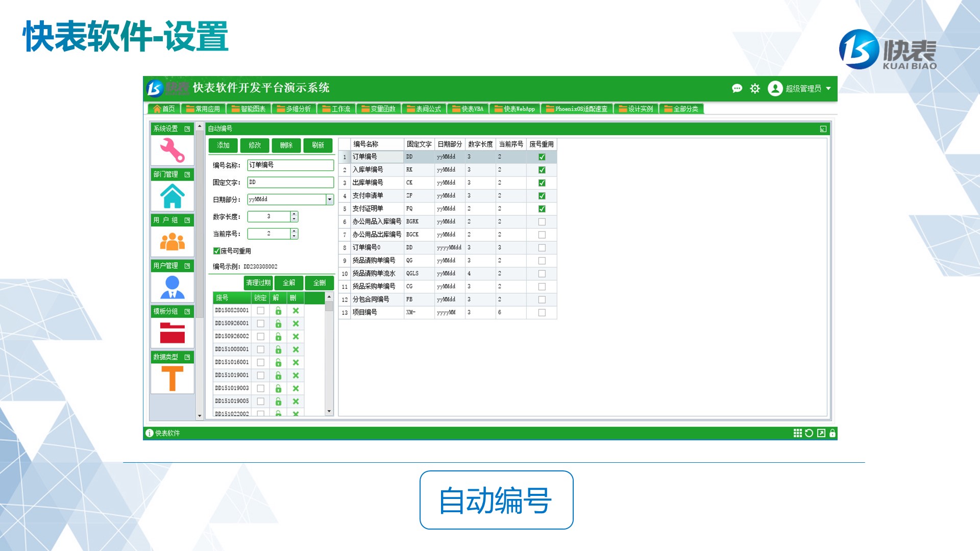
Task: Click the info icon in status bar
Action: point(150,433)
